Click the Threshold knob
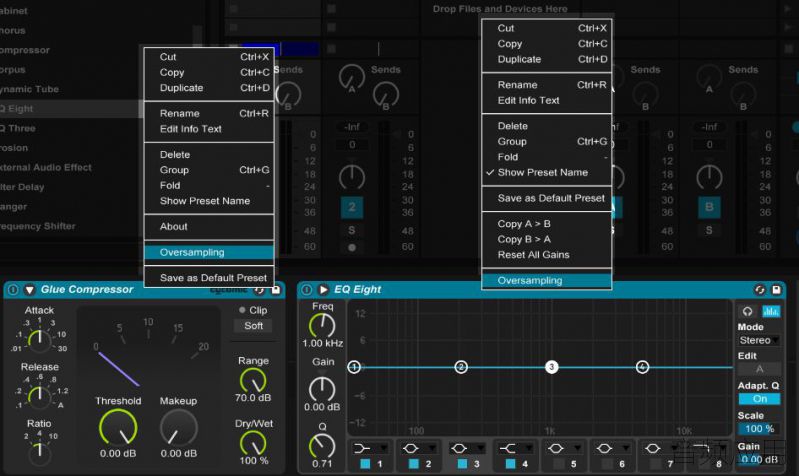 [x=118, y=427]
